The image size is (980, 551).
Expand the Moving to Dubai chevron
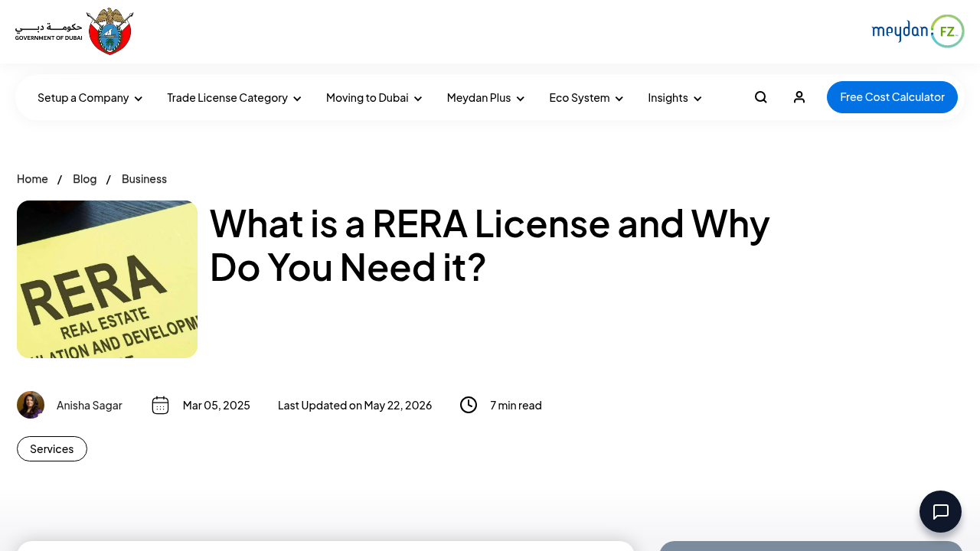coord(418,99)
